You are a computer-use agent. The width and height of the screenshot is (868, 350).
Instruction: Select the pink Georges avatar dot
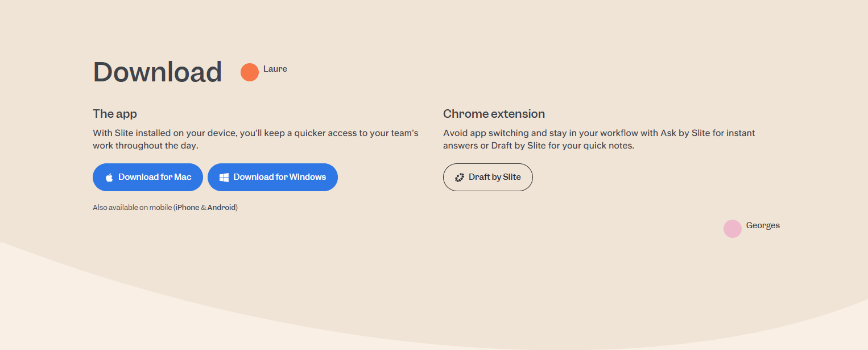click(x=733, y=229)
